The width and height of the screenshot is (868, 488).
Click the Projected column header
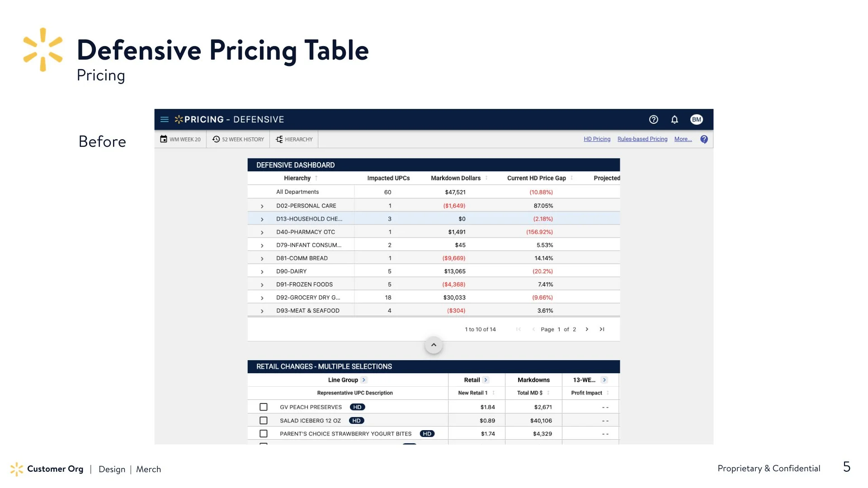[x=607, y=178]
